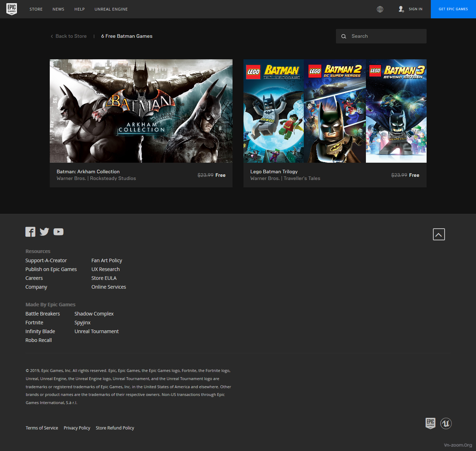Click Warner Bros. | Traveller's Tales text
The height and width of the screenshot is (451, 476).
(x=285, y=179)
